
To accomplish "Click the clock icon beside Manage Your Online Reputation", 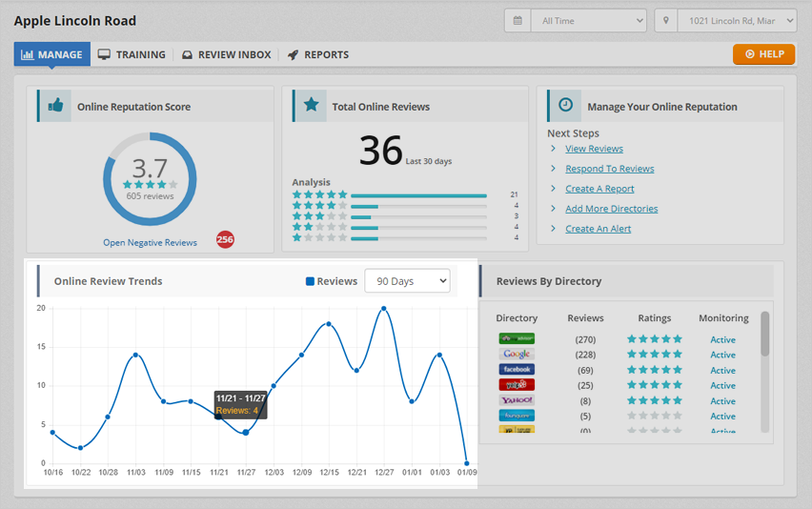I will pos(565,106).
